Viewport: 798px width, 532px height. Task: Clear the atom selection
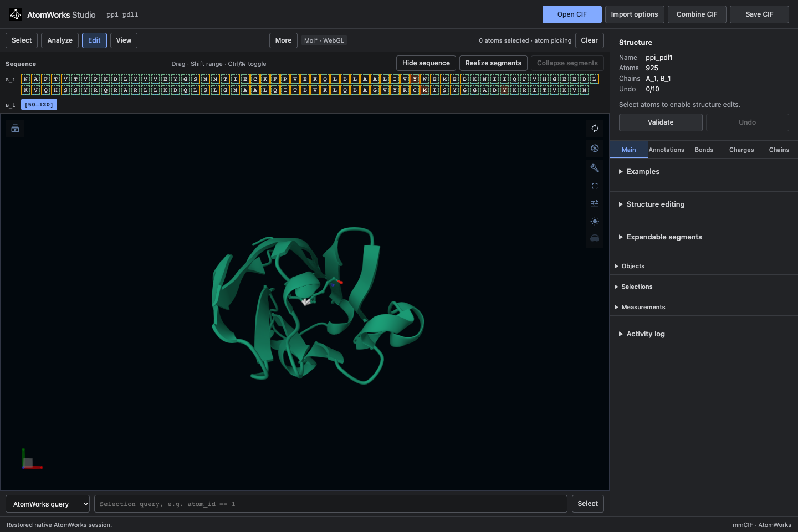click(590, 40)
